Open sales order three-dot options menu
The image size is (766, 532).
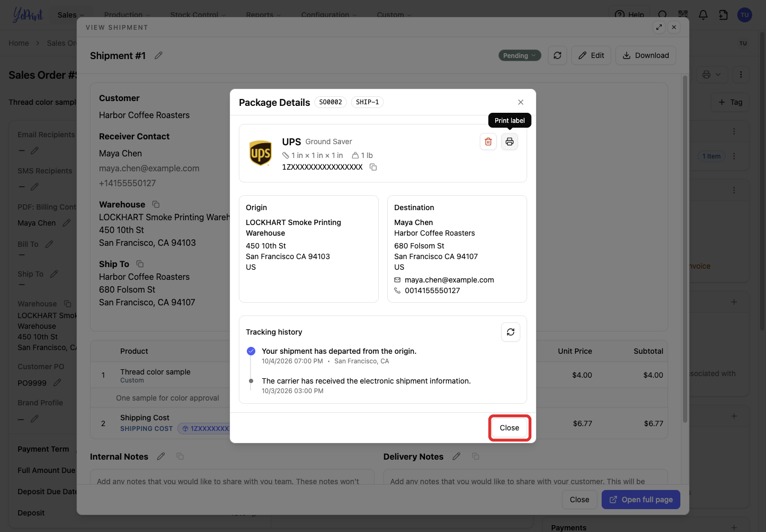tap(741, 74)
